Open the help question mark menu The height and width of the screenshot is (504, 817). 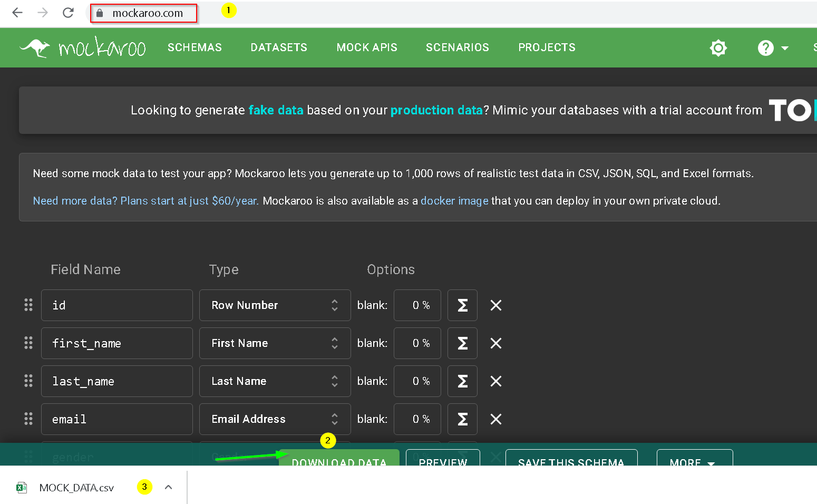pyautogui.click(x=773, y=48)
